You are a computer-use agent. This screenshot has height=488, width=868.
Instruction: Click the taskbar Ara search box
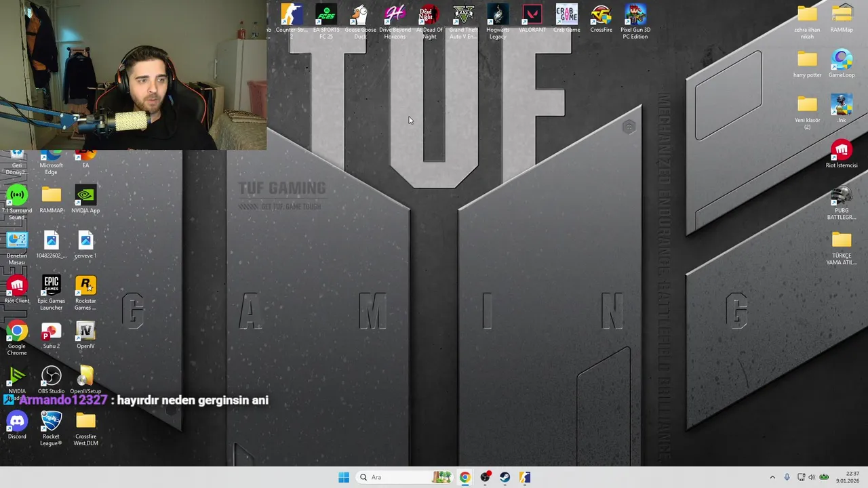coord(406,477)
